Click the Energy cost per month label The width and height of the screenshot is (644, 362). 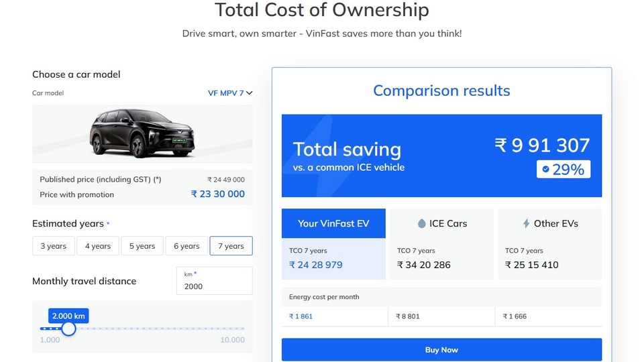click(324, 297)
